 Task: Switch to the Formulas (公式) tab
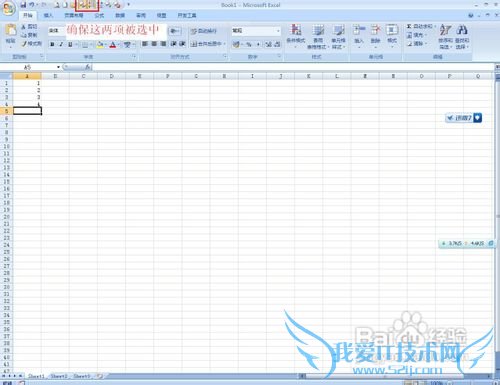[99, 15]
